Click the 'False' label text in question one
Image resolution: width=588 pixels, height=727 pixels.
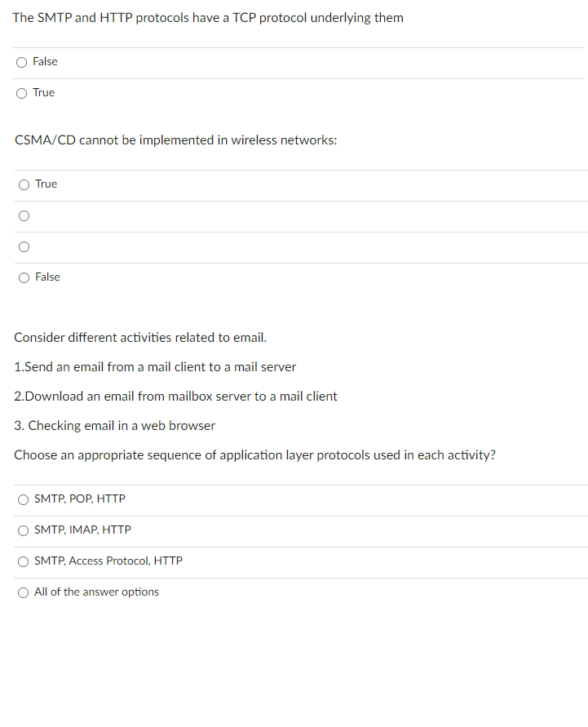(x=45, y=61)
